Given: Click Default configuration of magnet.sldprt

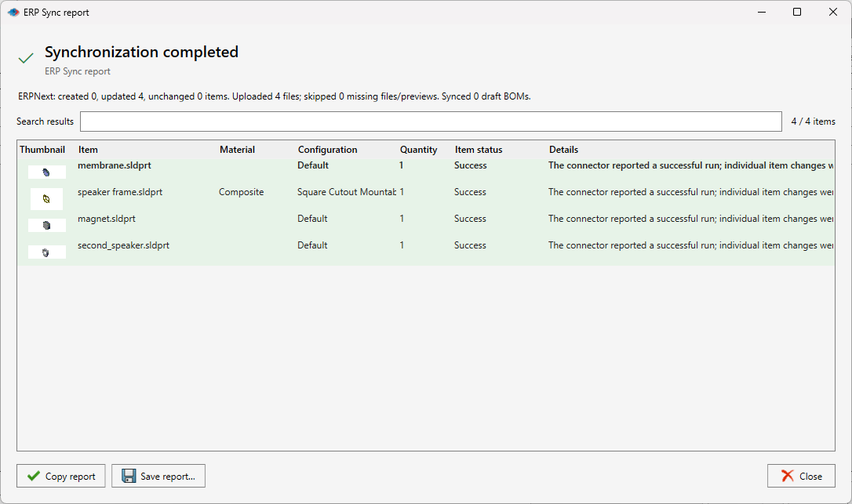Looking at the screenshot, I should (x=312, y=219).
